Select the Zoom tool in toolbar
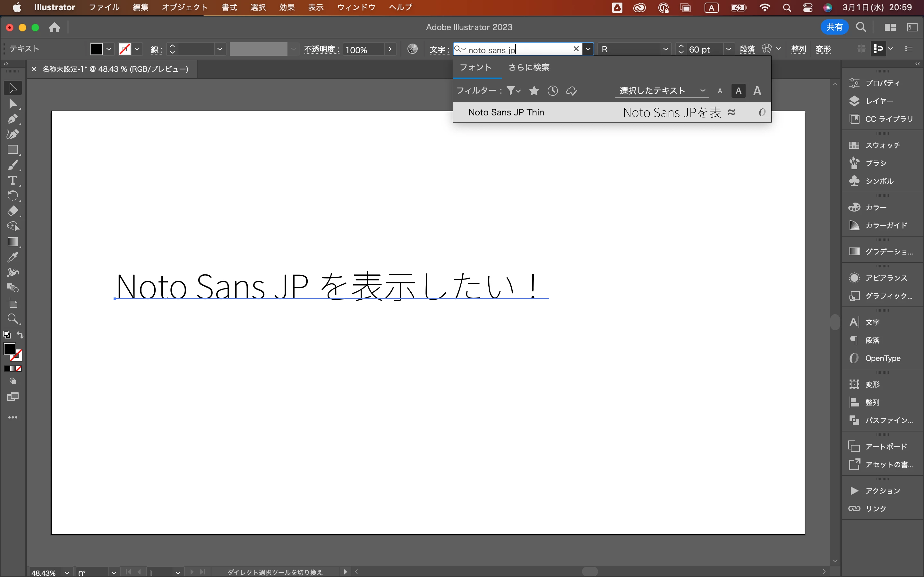Screen dimensions: 924x577 pyautogui.click(x=13, y=319)
